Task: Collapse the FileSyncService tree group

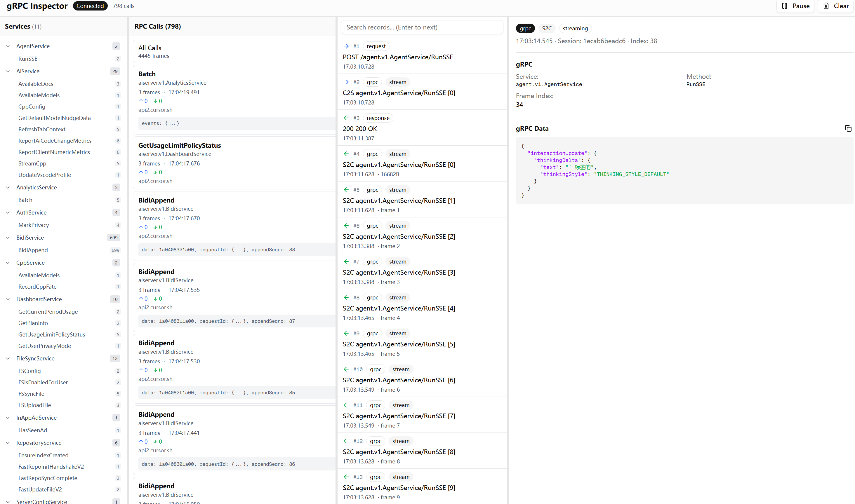Action: 8,358
